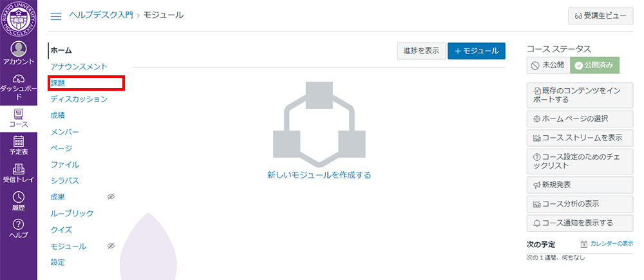Viewport: 644px width, 280px height.
Task: Click the 進捗を表示 button
Action: click(421, 51)
